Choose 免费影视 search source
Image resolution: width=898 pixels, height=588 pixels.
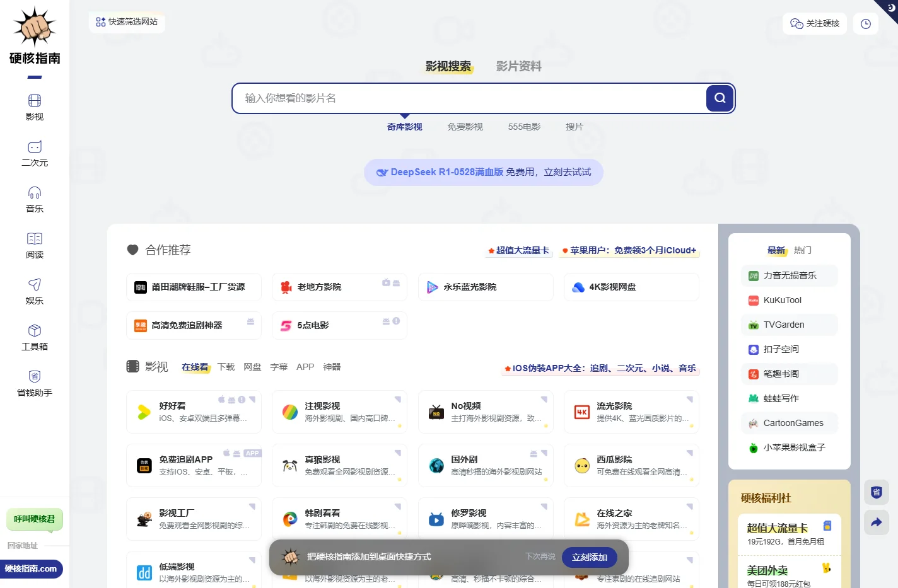(x=465, y=127)
